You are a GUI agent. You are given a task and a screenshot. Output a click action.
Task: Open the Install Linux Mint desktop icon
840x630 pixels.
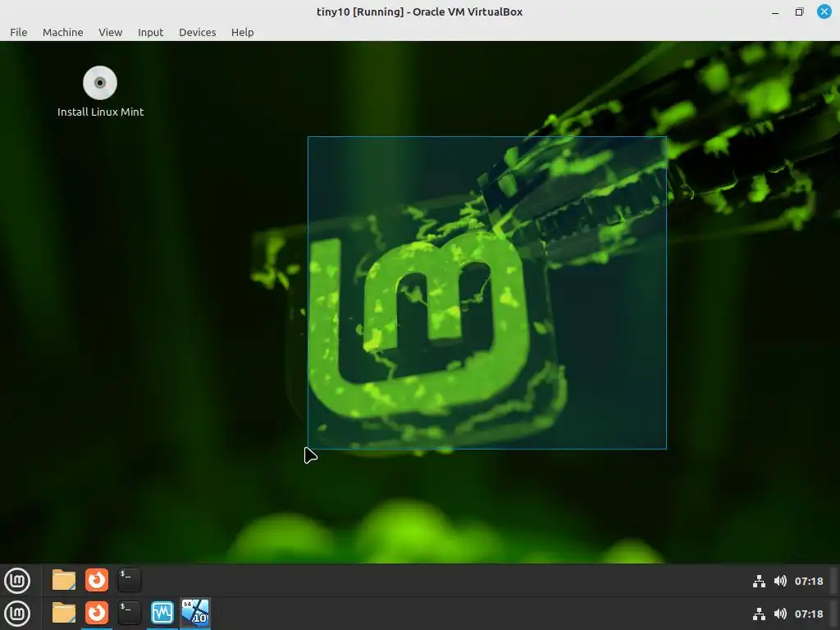[100, 92]
